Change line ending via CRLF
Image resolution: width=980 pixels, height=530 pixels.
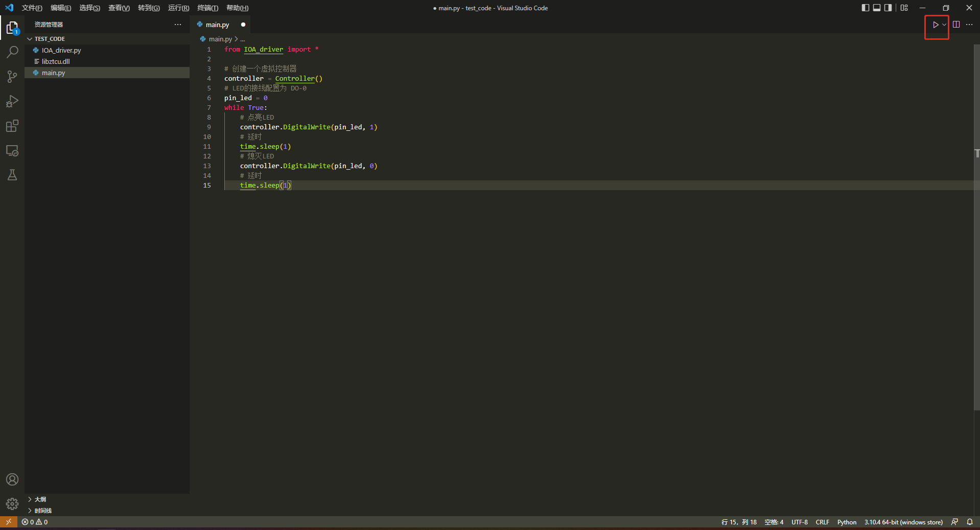pyautogui.click(x=823, y=522)
